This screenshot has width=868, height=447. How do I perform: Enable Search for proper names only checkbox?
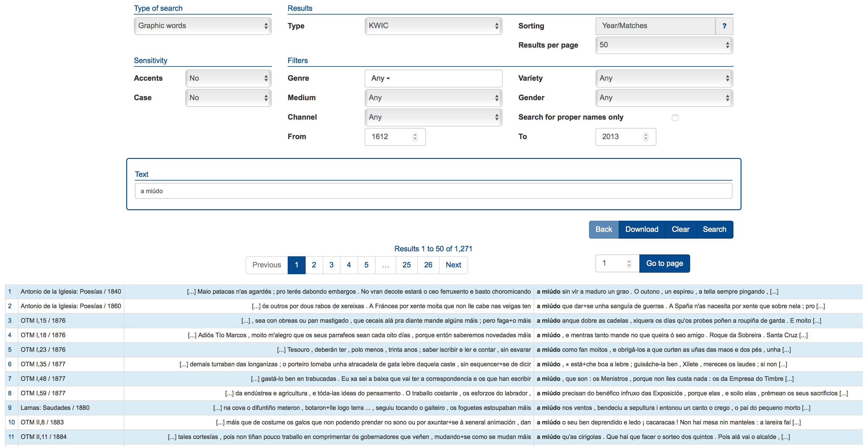[x=675, y=118]
